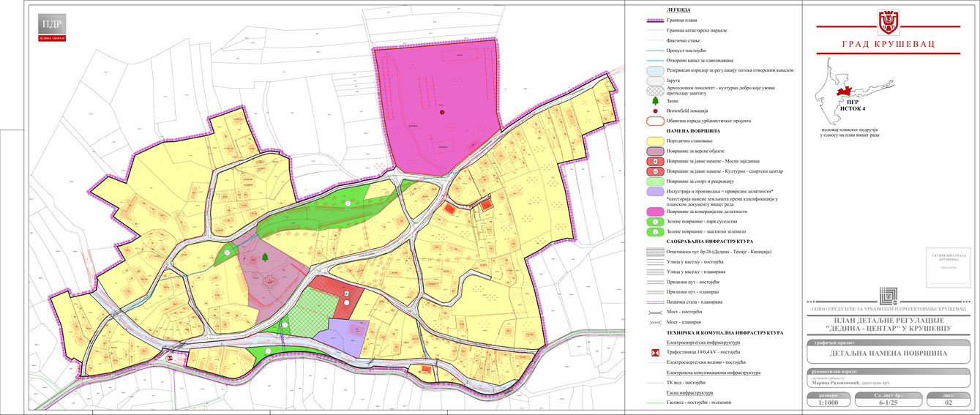980x415 pixels.
Task: Click the 'Мост - планиран' bridge symbol
Action: click(x=655, y=322)
